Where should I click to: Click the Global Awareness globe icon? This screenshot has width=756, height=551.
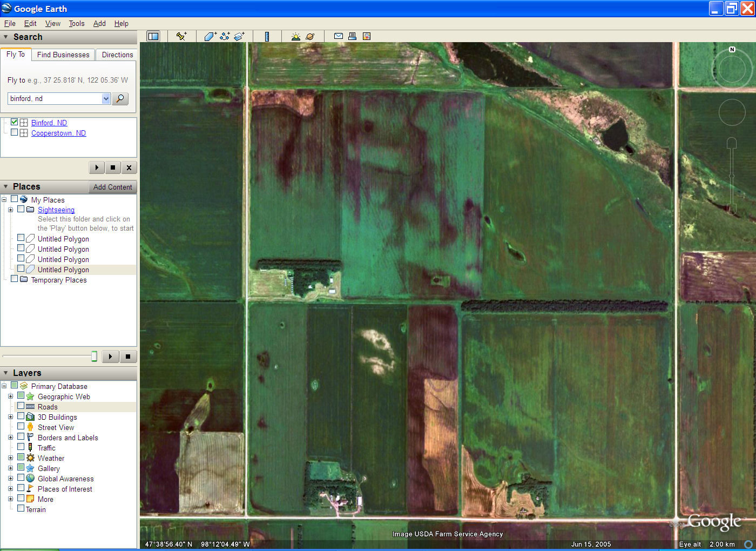click(30, 479)
